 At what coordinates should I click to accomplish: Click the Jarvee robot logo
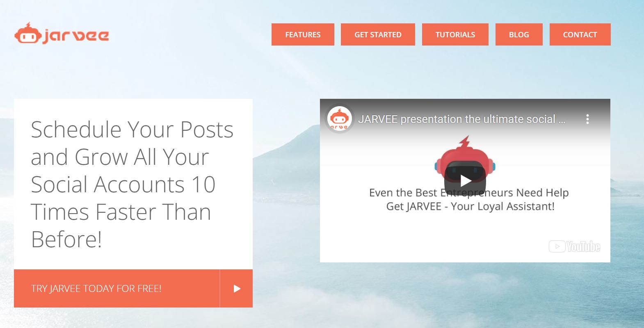click(x=62, y=34)
